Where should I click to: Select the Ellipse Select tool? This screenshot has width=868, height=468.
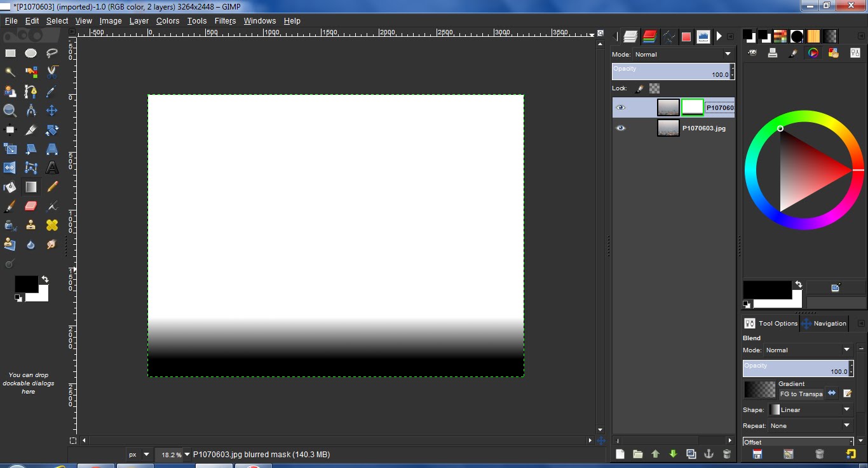point(31,53)
